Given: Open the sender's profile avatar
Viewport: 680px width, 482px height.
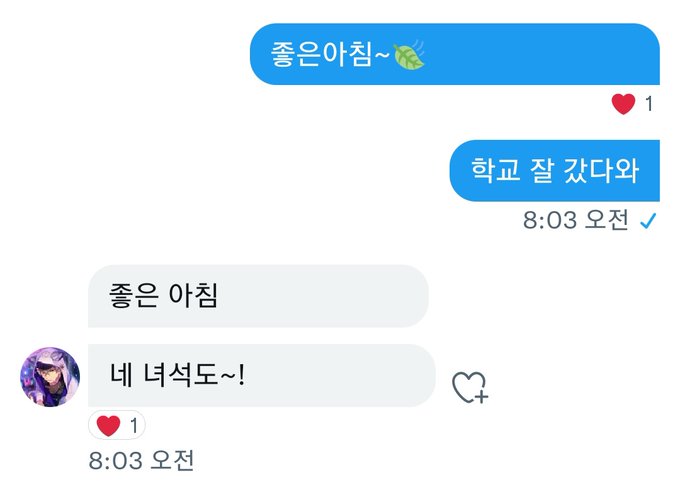Looking at the screenshot, I should (50, 377).
